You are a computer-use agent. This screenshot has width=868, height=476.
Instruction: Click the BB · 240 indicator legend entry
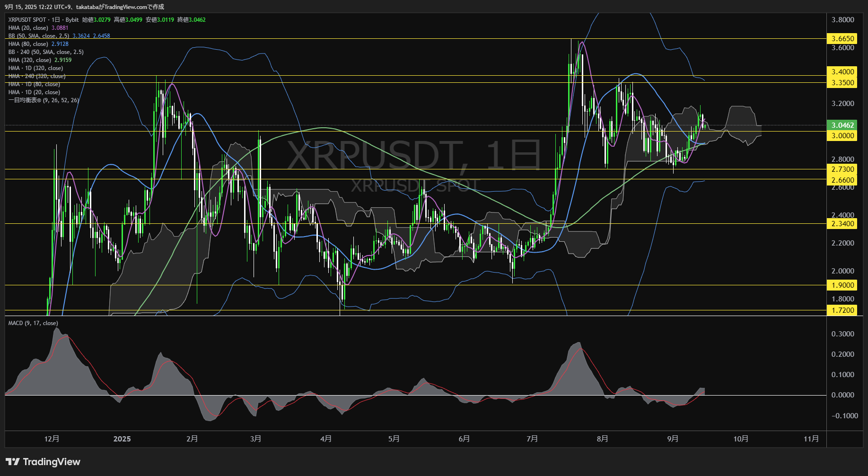pyautogui.click(x=45, y=52)
